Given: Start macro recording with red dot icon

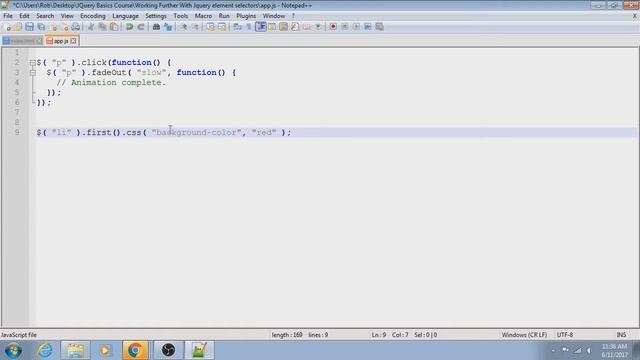Looking at the screenshot, I should (x=333, y=27).
